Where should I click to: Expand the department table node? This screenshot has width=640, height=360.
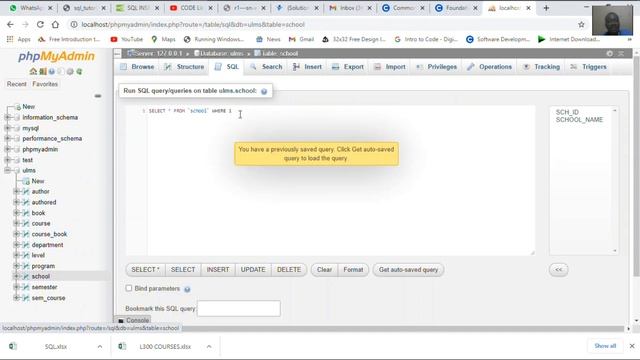[x=17, y=244]
